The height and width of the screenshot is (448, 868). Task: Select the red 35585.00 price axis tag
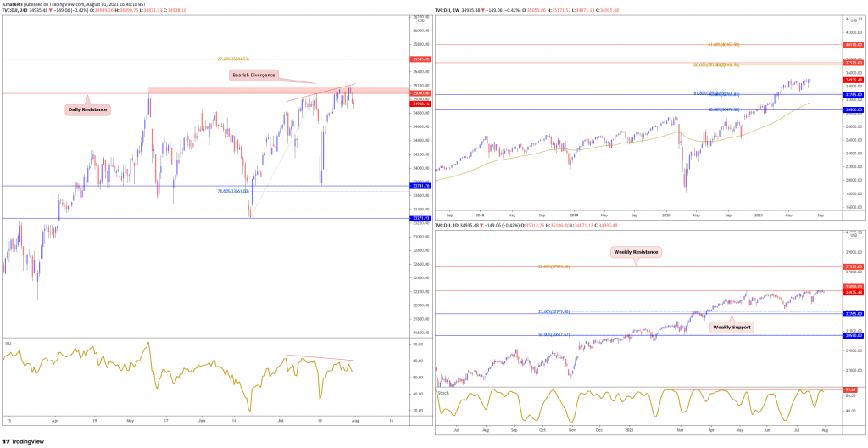[421, 59]
